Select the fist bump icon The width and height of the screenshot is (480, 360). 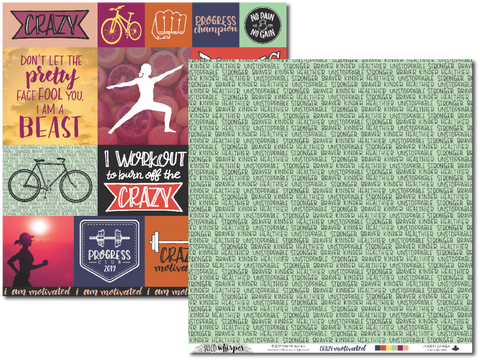[169, 25]
